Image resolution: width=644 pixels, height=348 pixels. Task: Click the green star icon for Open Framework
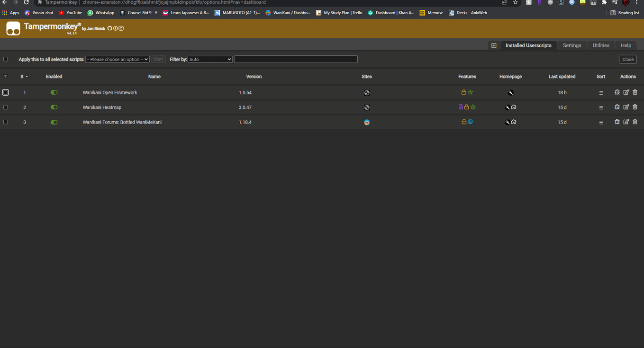(x=470, y=92)
